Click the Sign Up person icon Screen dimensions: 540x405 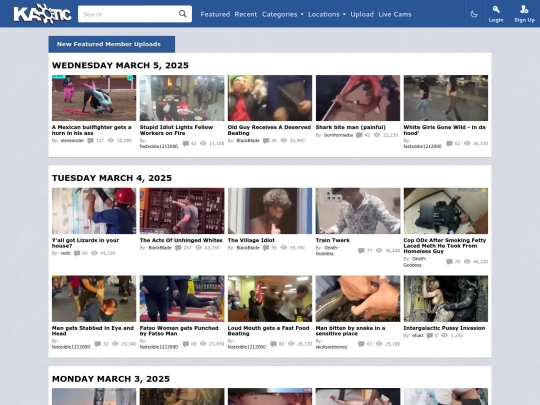click(x=524, y=9)
